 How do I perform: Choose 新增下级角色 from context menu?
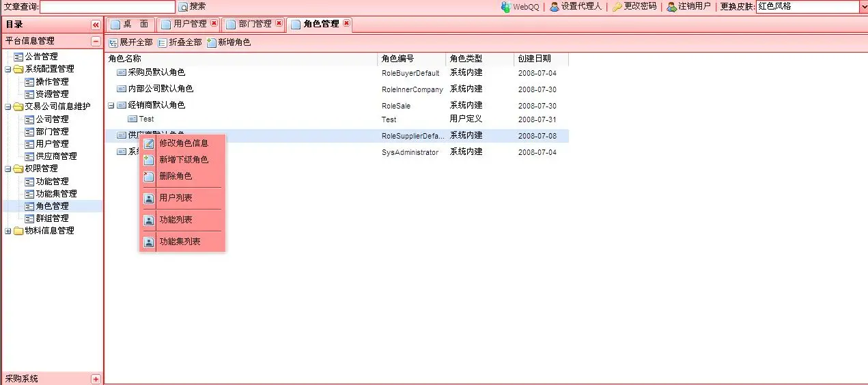pos(182,160)
